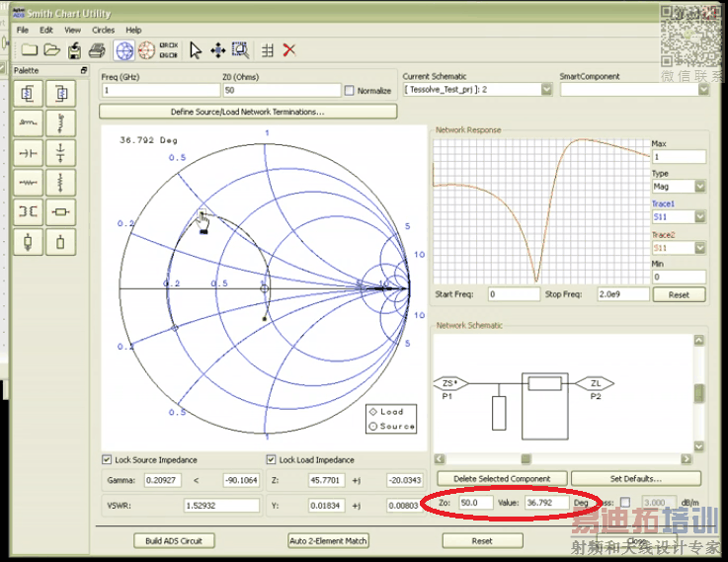
Task: Enable the Normalize checkbox
Action: pyautogui.click(x=350, y=91)
